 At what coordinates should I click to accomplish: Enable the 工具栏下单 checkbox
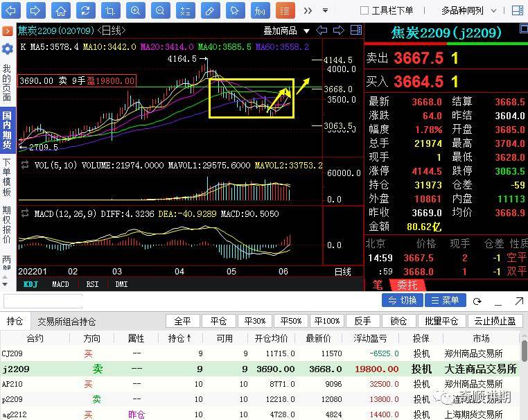(x=364, y=10)
